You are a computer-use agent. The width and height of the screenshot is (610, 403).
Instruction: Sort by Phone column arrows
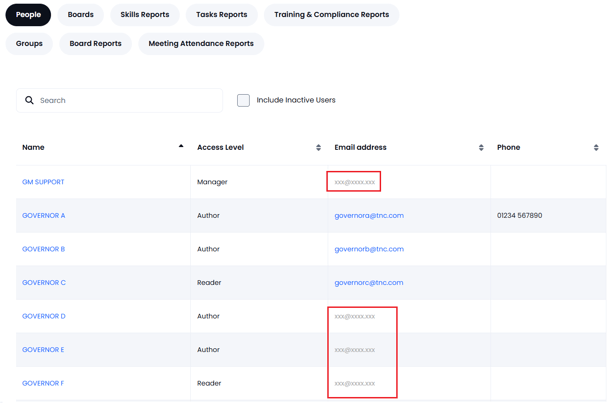[596, 147]
